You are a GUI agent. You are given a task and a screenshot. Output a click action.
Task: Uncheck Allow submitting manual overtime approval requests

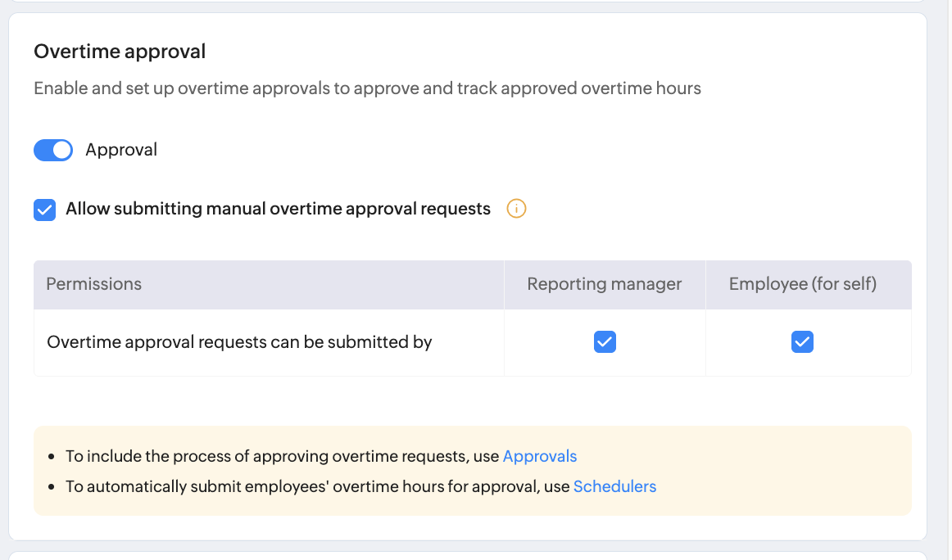click(44, 210)
